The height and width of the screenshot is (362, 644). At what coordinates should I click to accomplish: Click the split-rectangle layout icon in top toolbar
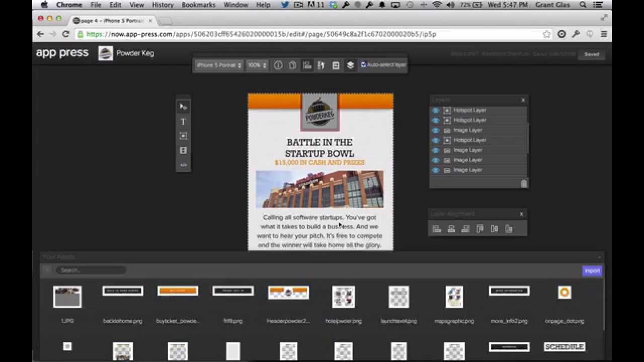pos(336,65)
